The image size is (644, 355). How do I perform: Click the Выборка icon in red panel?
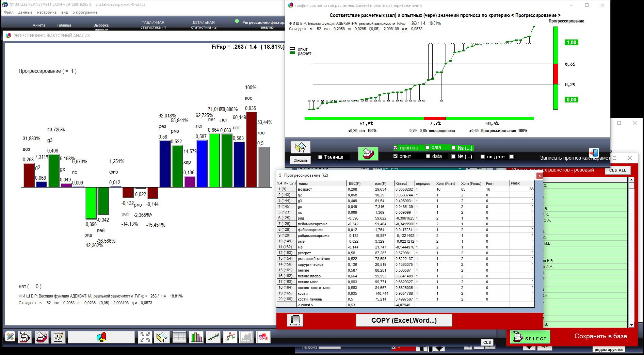(295, 320)
